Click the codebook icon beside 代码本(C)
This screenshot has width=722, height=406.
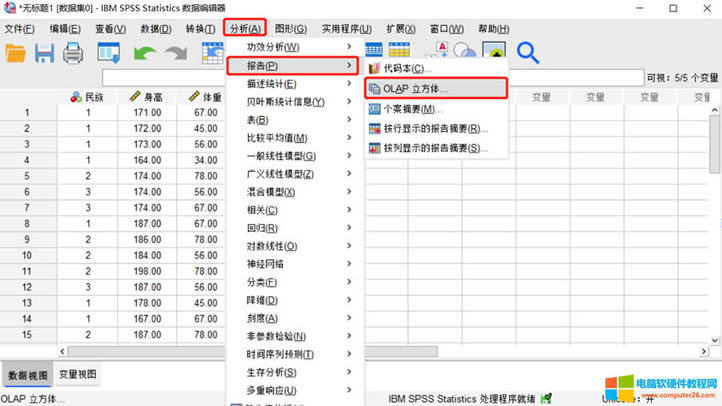pyautogui.click(x=374, y=69)
